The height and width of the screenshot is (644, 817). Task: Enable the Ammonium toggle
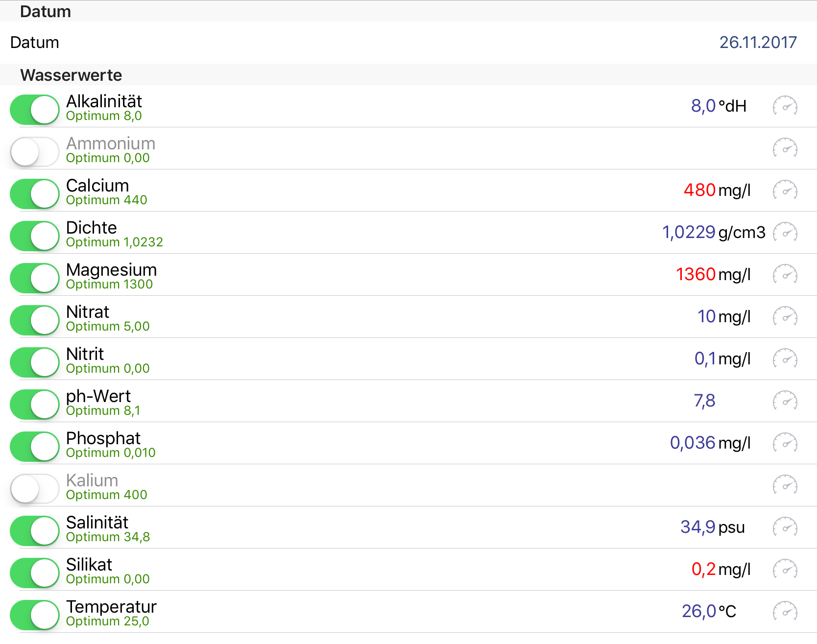35,152
